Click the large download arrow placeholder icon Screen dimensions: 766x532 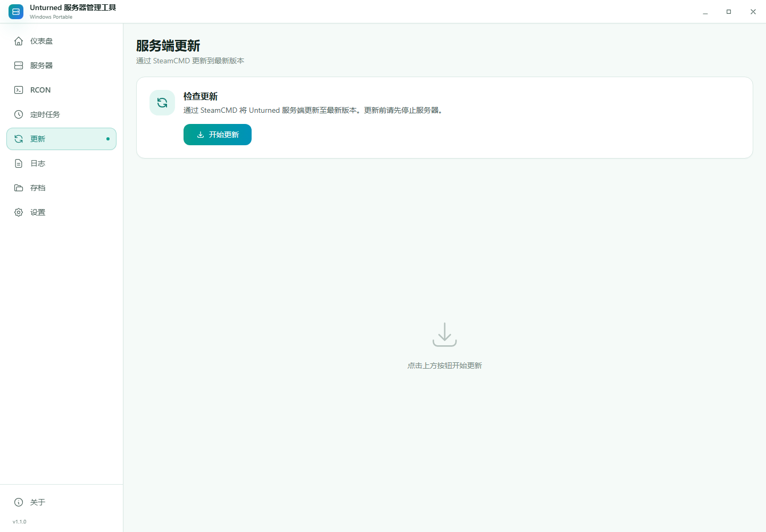pyautogui.click(x=445, y=335)
